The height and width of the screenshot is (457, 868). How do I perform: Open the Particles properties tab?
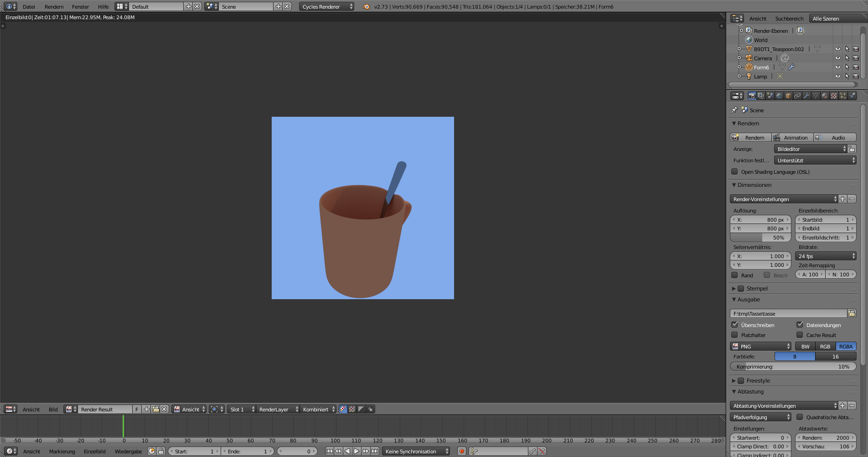(843, 96)
